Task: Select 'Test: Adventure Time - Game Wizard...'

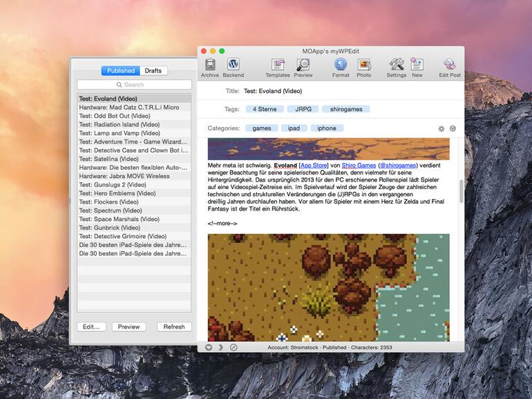Action: tap(134, 142)
